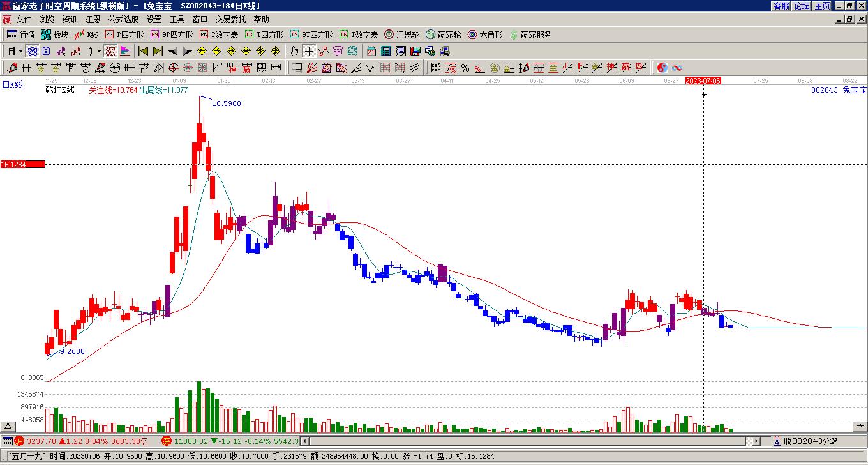
Task: Click the red grid table tool
Action: [385, 68]
